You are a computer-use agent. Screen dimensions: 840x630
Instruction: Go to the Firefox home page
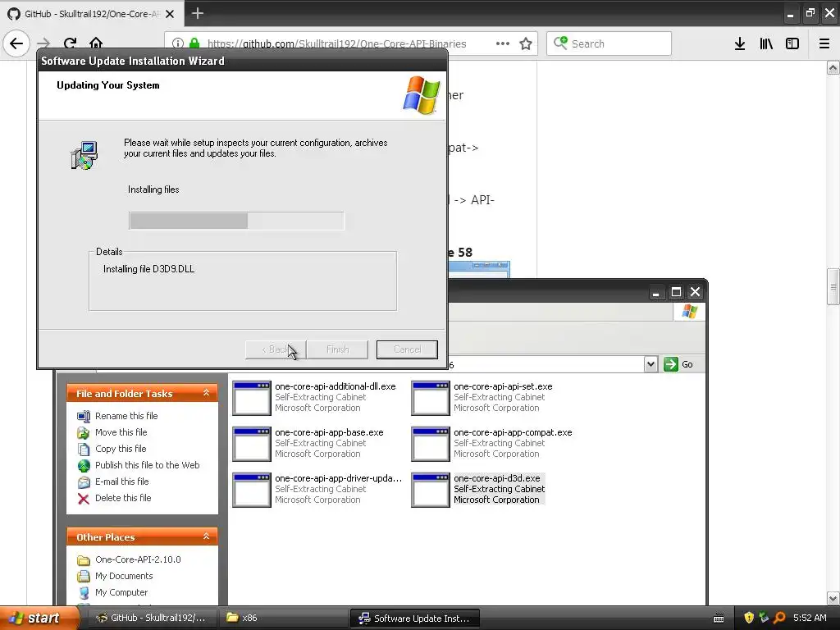pyautogui.click(x=96, y=43)
